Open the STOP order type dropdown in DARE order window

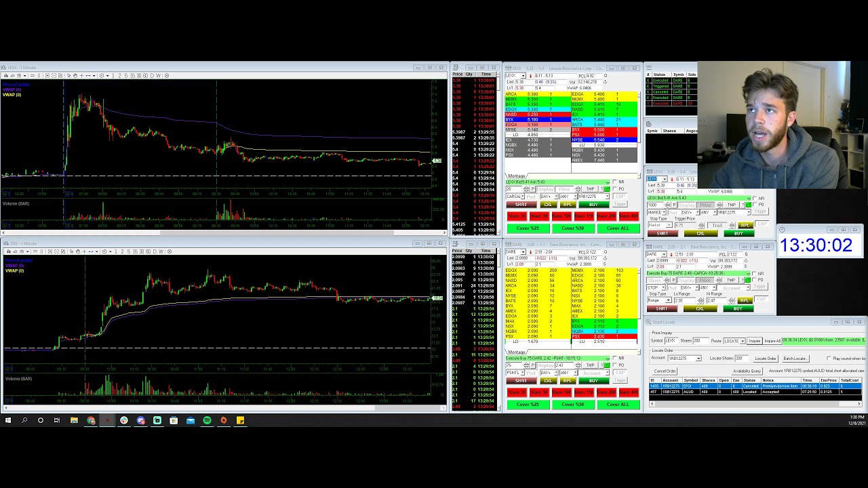(663, 287)
